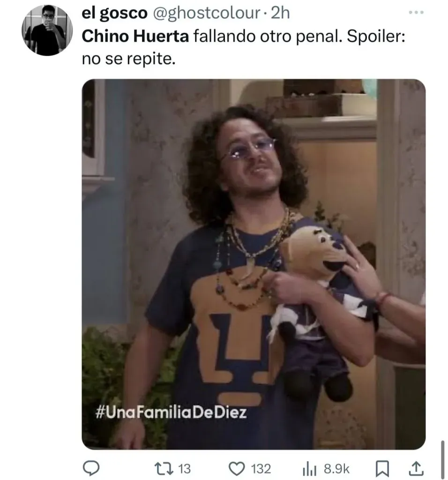Open the Chino Huerta bold term

tap(135, 36)
